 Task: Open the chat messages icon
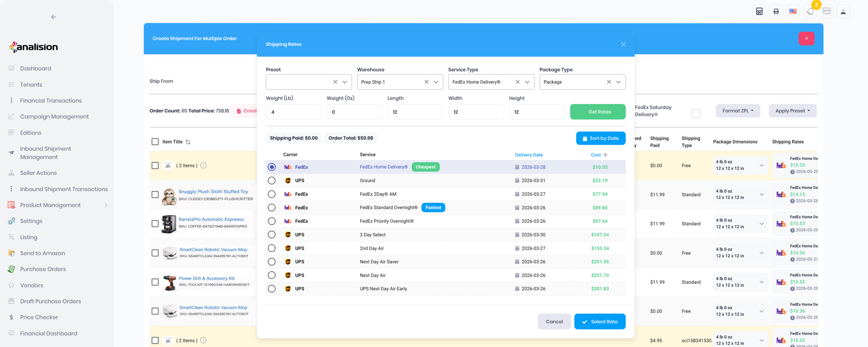(x=826, y=12)
